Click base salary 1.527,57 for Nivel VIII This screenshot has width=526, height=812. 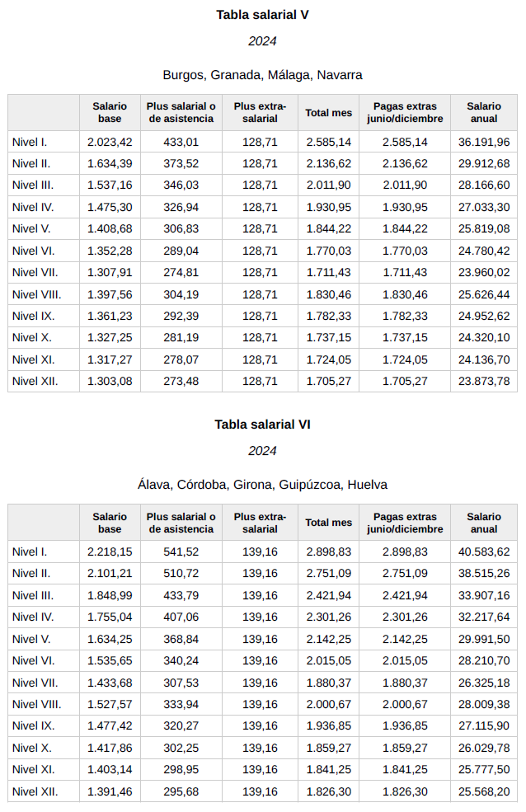pyautogui.click(x=110, y=704)
